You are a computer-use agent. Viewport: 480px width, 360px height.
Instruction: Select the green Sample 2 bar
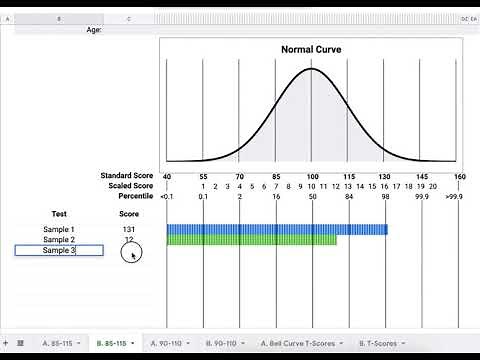pos(252,240)
